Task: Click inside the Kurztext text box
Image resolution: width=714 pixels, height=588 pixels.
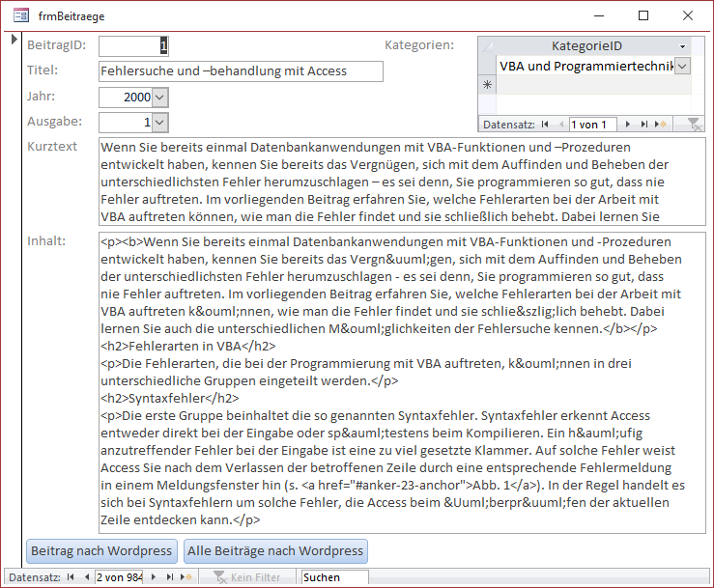Action: pos(402,182)
